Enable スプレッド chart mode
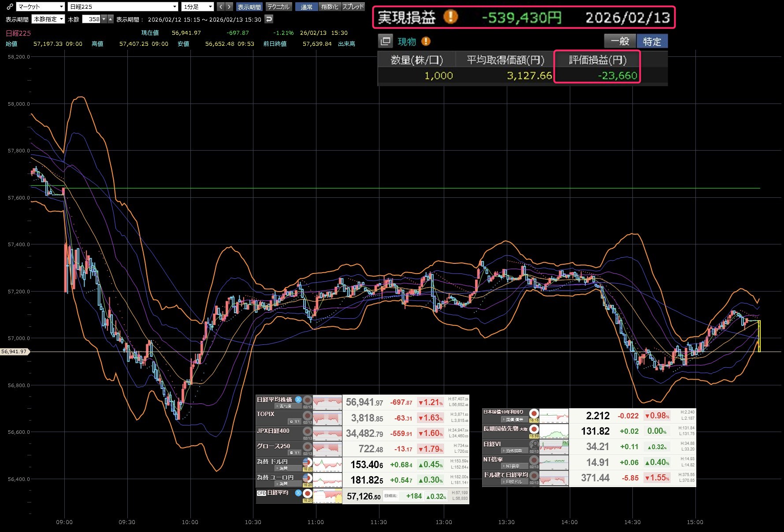The height and width of the screenshot is (532, 784). [353, 7]
